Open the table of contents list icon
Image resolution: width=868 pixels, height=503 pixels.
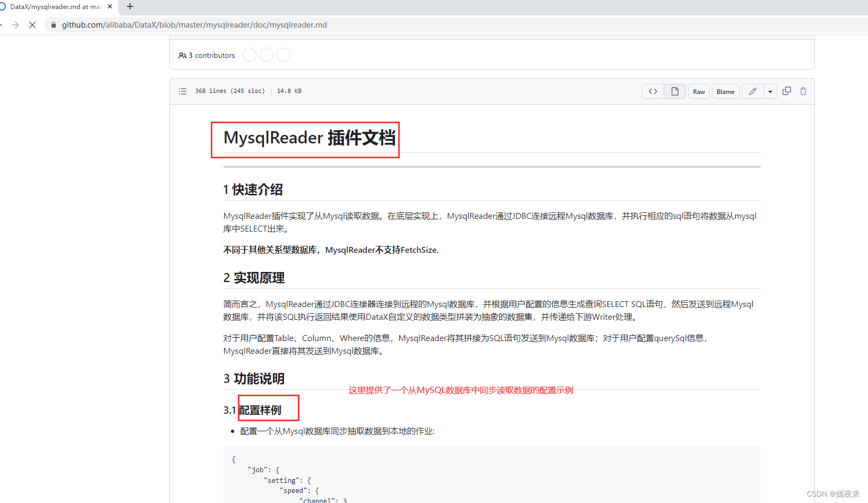[183, 91]
